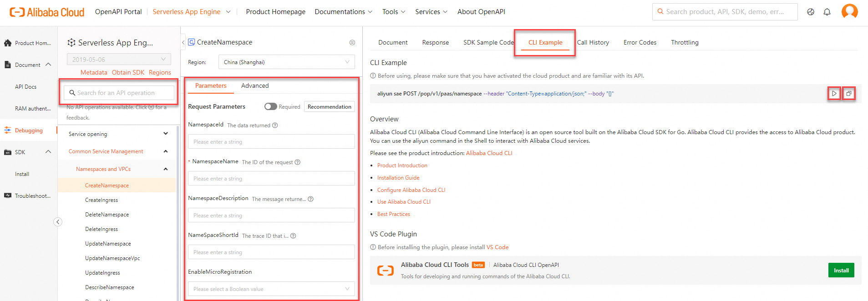Copy the CLI command to clipboard

(x=849, y=94)
